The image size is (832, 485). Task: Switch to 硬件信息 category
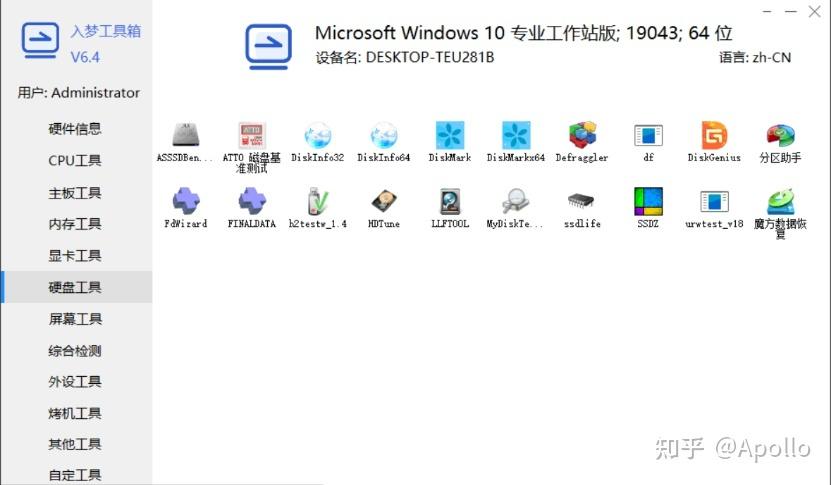[75, 129]
